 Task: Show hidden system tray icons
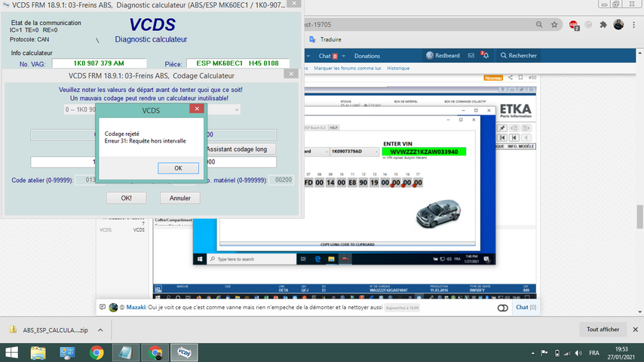point(532,353)
